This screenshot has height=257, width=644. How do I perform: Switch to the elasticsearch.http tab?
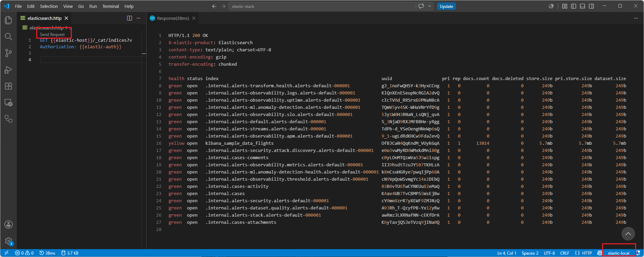[44, 18]
